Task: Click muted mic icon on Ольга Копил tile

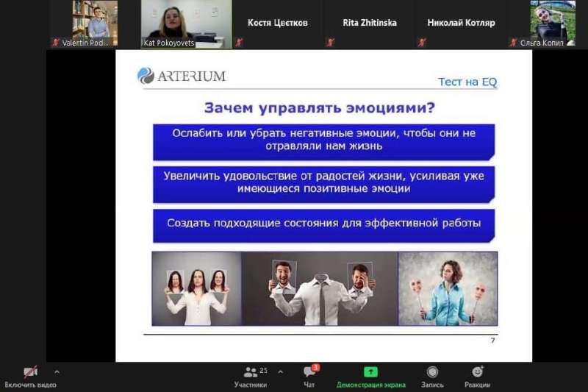Action: point(513,43)
